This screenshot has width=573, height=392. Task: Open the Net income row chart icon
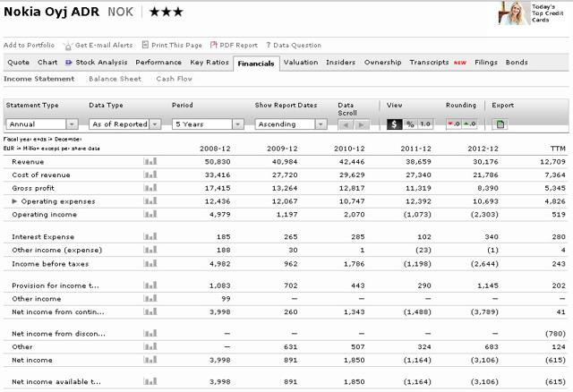point(150,360)
